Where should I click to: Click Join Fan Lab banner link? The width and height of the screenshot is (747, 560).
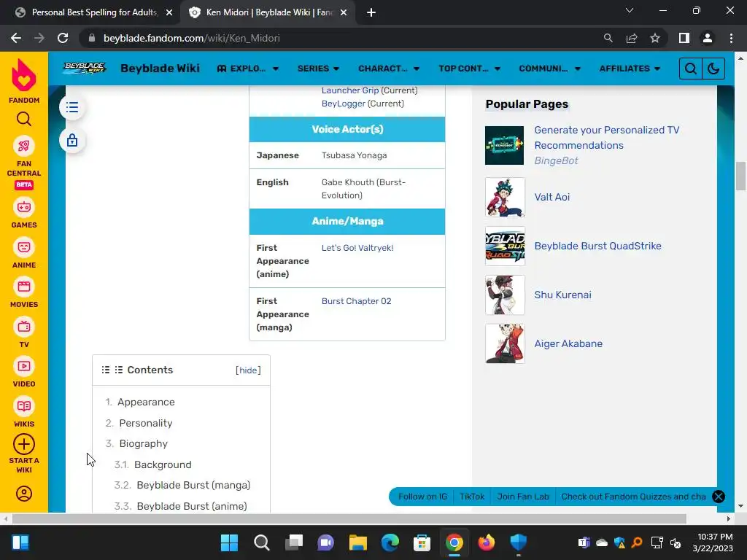click(523, 497)
